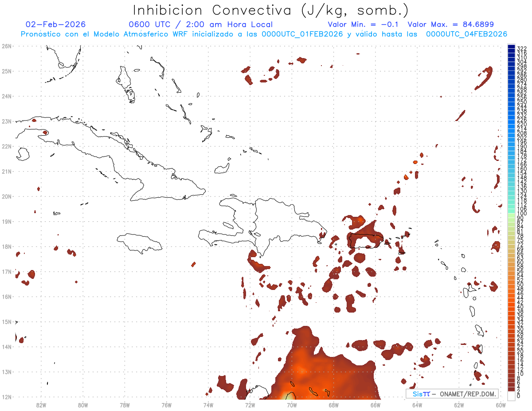
Task: Click the '62W' longitude label
Action: point(459,405)
